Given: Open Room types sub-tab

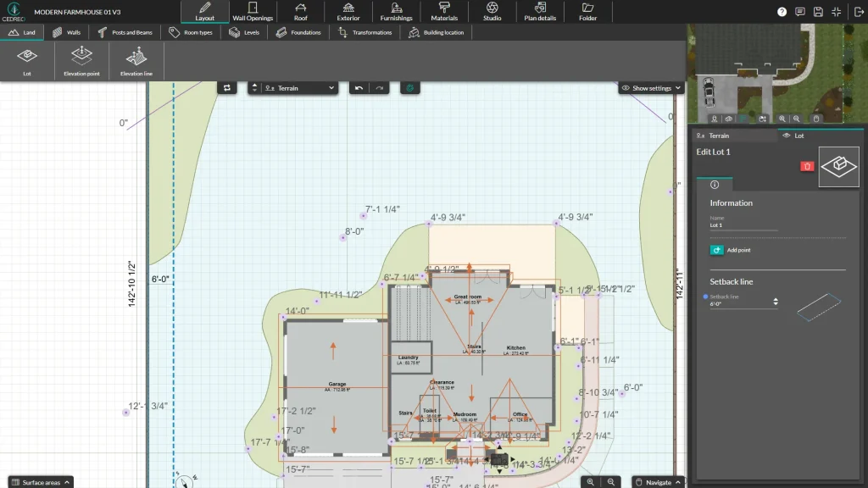Looking at the screenshot, I should click(x=191, y=33).
